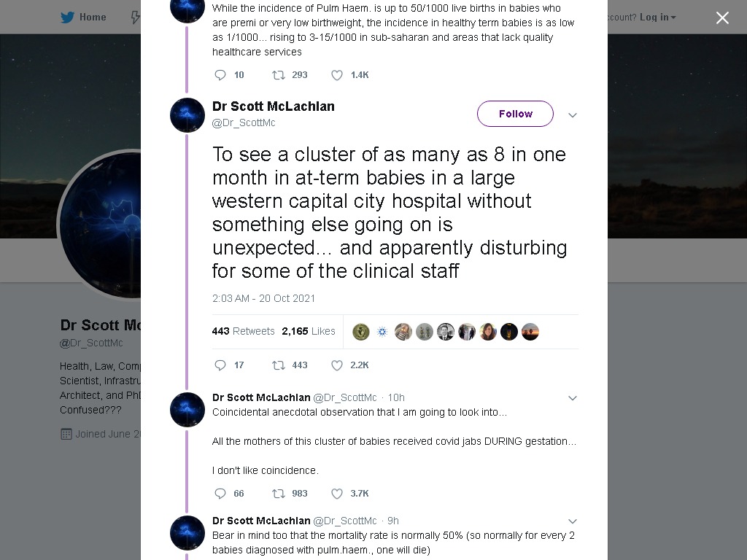The height and width of the screenshot is (560, 747).
Task: Retweet the main tweet showing 443 retweets
Action: [x=278, y=365]
